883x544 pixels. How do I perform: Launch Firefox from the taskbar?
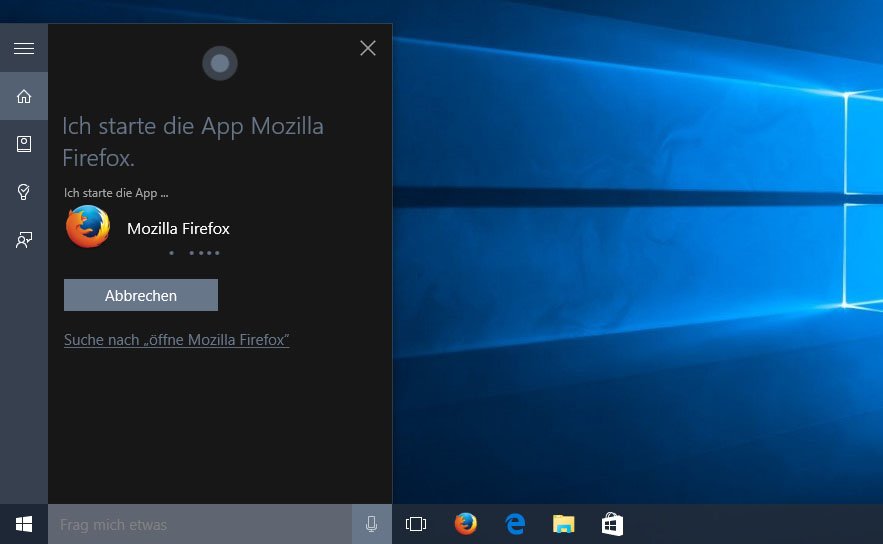coord(465,524)
